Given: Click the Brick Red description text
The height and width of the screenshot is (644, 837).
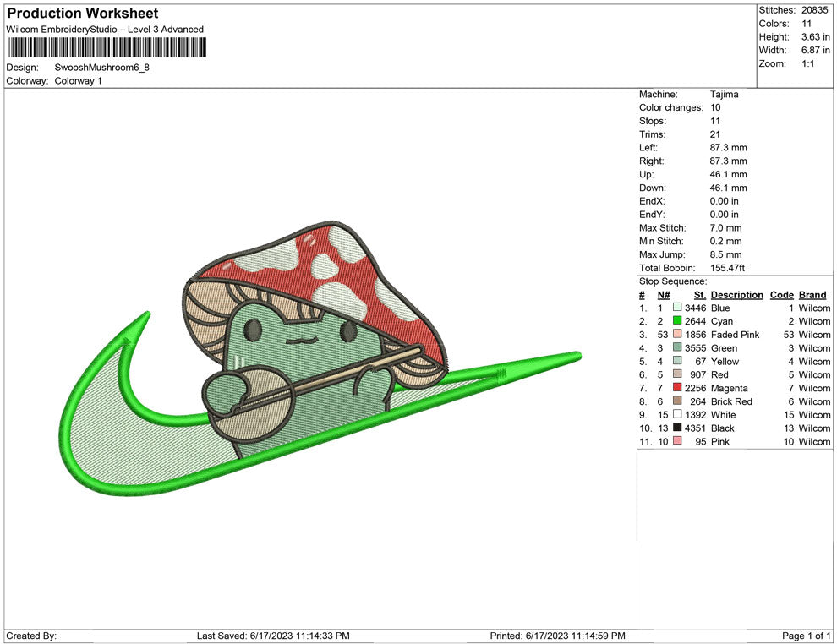Looking at the screenshot, I should click(x=731, y=401).
